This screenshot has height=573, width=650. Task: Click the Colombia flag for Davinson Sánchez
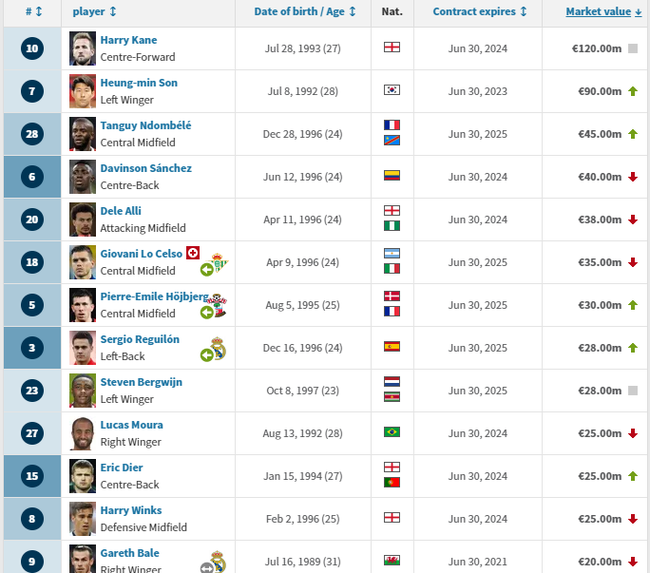click(x=392, y=175)
